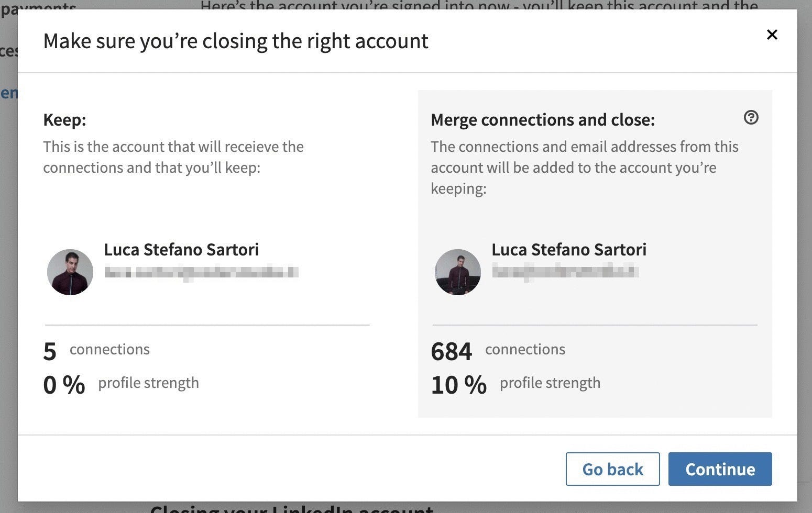Open the help tooltip for merge connections
The width and height of the screenshot is (812, 513).
(x=751, y=118)
